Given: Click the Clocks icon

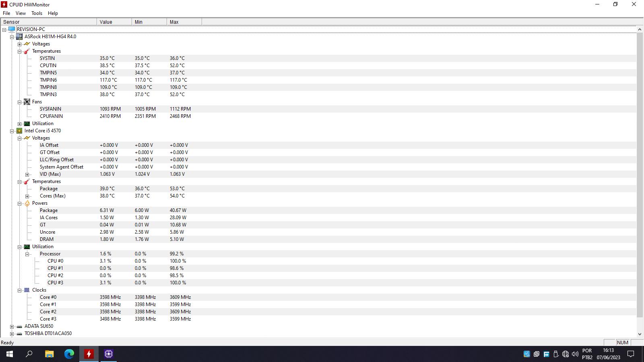Looking at the screenshot, I should [x=27, y=290].
